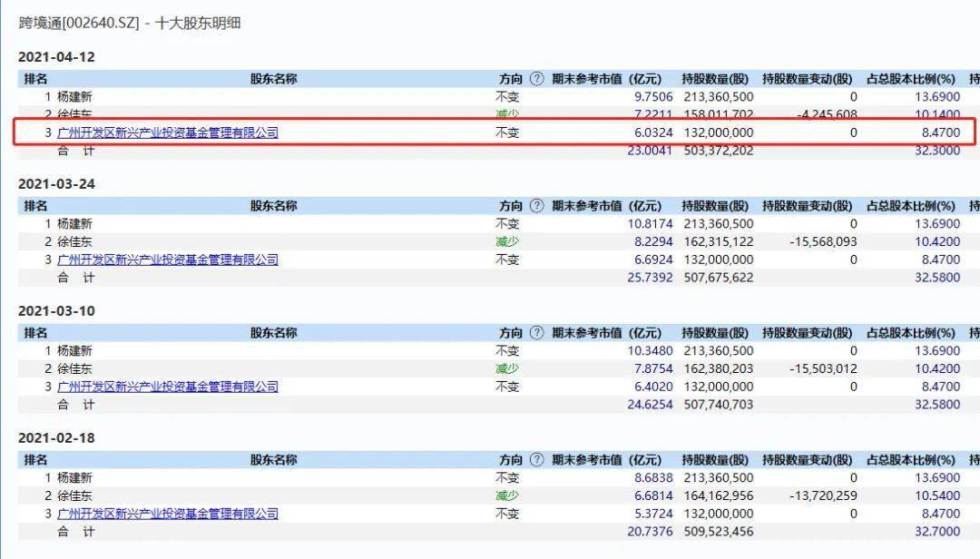Screen dimensions: 980x559
Task: Click 股东名称 column header in 2021-04-12 table
Action: point(273,79)
